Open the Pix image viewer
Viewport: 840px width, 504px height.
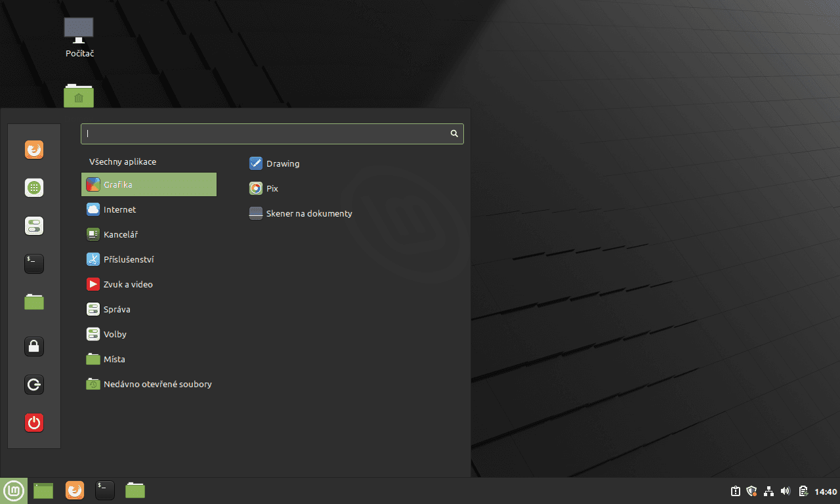[x=269, y=188]
